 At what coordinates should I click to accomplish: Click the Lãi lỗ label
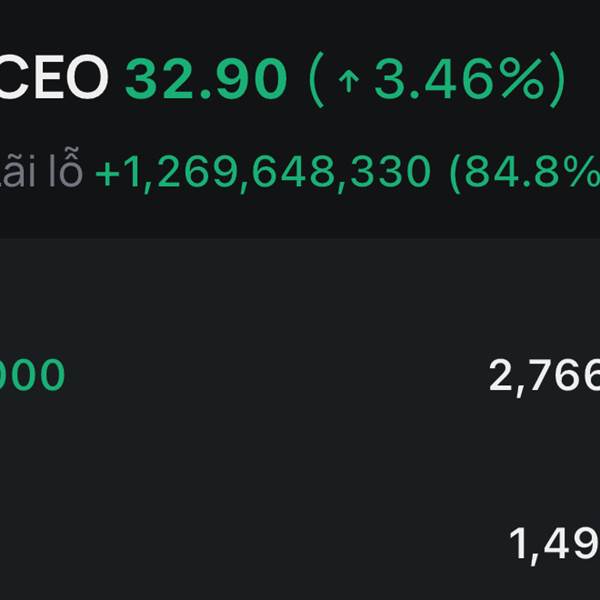[x=42, y=172]
